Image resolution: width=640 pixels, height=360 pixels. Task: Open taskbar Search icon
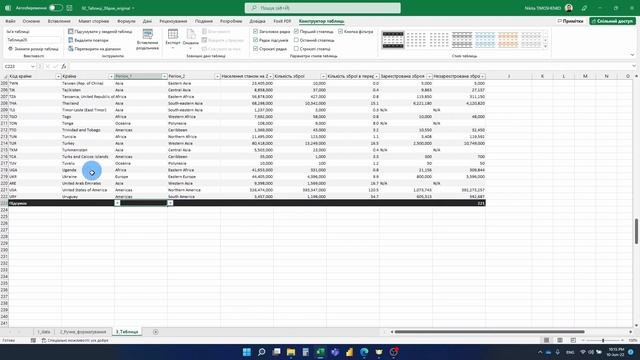click(262, 352)
